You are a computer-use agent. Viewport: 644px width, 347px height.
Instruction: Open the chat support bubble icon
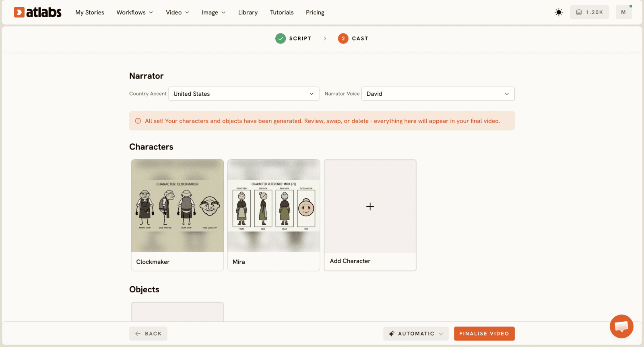tap(621, 326)
